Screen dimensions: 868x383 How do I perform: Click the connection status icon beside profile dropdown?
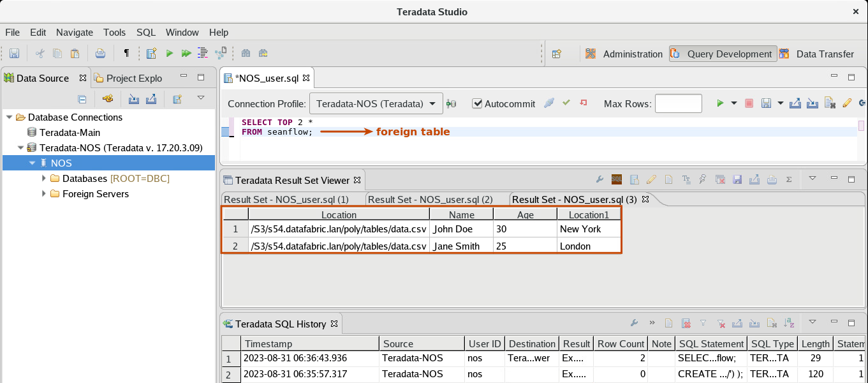pos(452,103)
